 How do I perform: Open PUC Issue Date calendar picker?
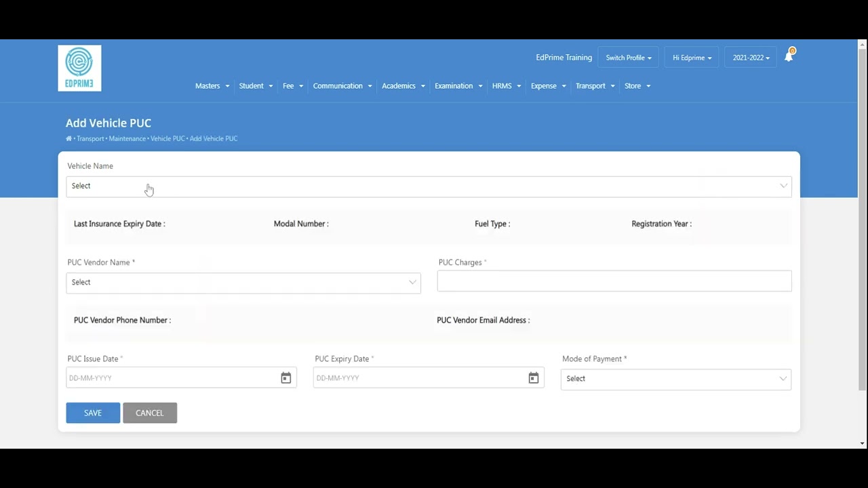(286, 378)
